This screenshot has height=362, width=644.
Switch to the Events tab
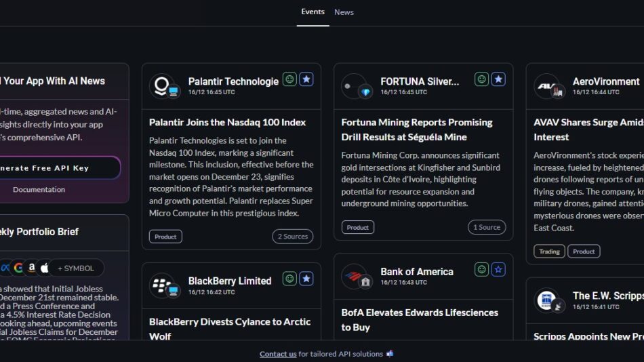point(313,12)
